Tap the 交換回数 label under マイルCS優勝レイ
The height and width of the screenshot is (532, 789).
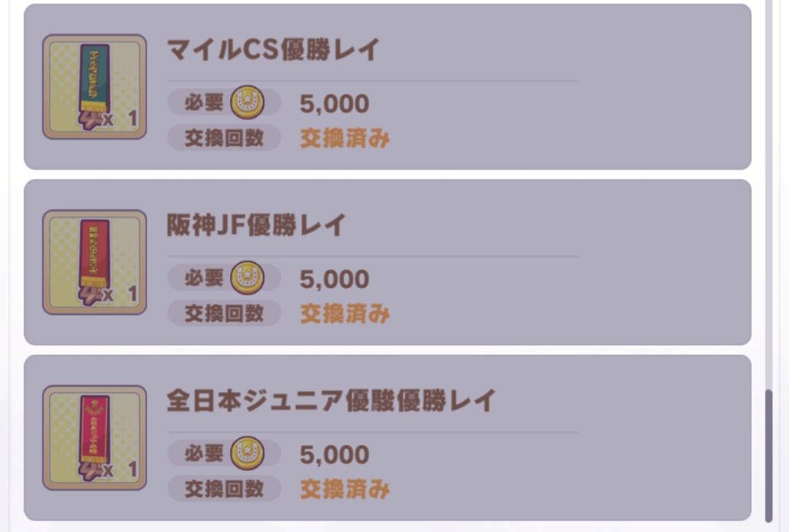click(x=224, y=138)
